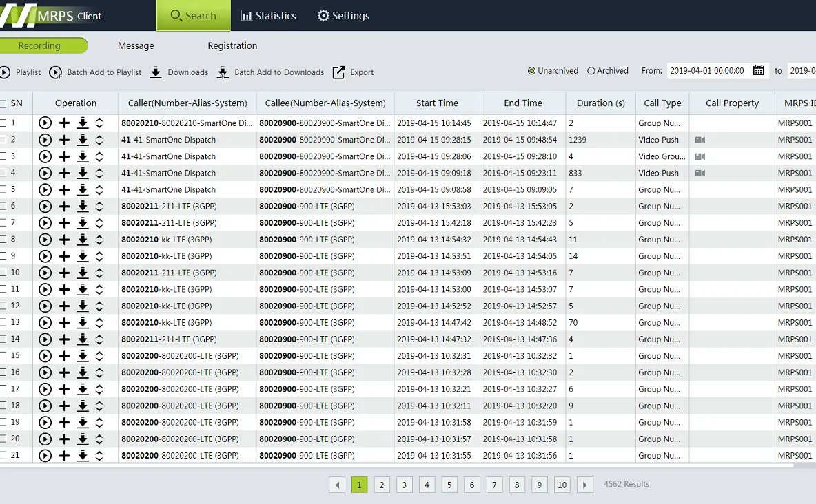The width and height of the screenshot is (816, 504).
Task: Click the From date input field
Action: click(x=706, y=70)
